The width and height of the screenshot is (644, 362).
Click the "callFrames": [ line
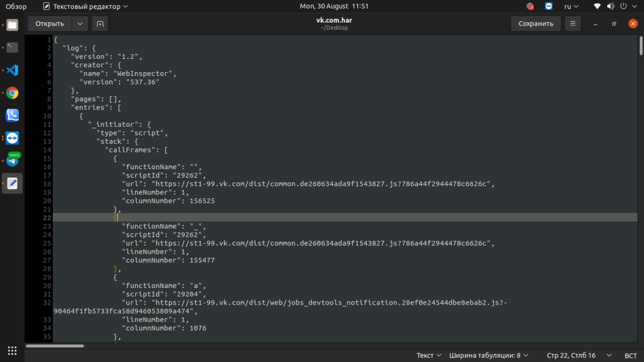(x=137, y=150)
